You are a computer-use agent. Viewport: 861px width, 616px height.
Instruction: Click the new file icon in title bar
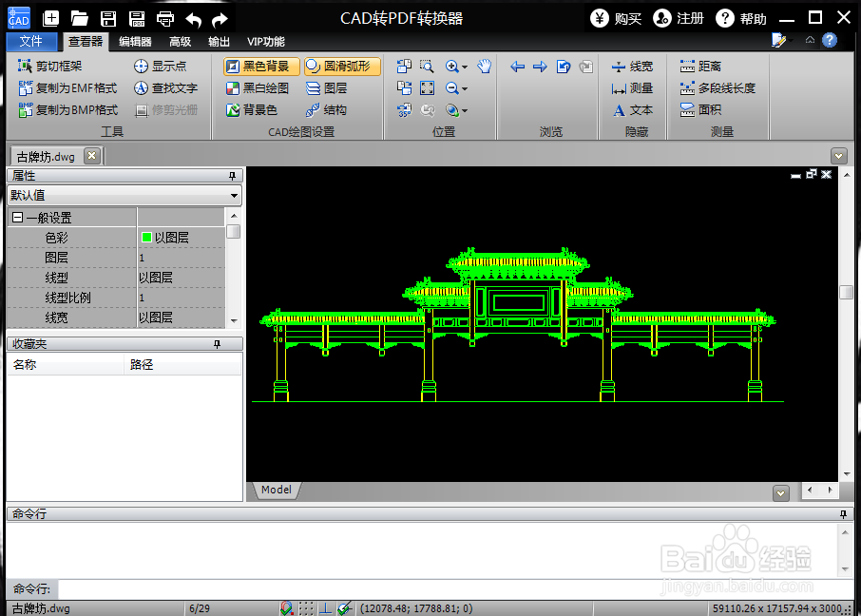(x=50, y=19)
